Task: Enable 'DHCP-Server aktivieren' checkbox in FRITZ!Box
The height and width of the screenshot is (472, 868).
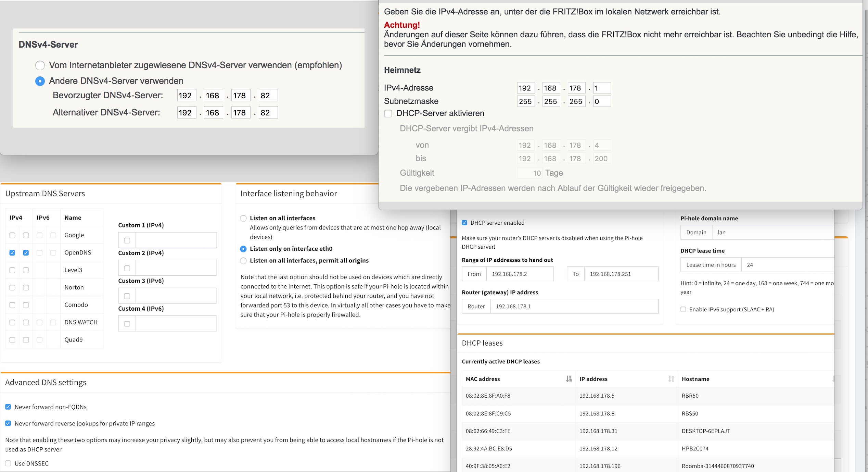Action: tap(388, 113)
